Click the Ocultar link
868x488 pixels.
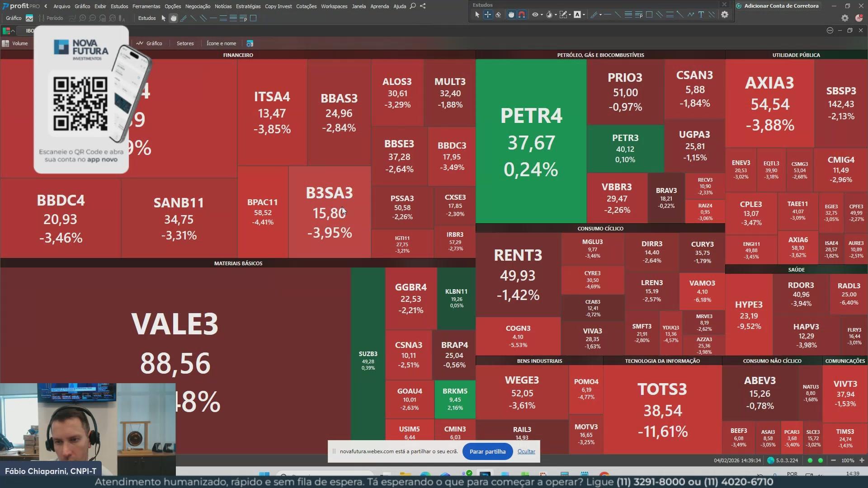[526, 451]
